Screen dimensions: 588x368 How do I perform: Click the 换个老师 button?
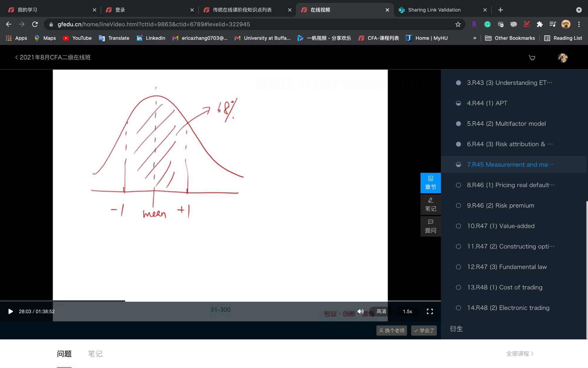(x=391, y=330)
